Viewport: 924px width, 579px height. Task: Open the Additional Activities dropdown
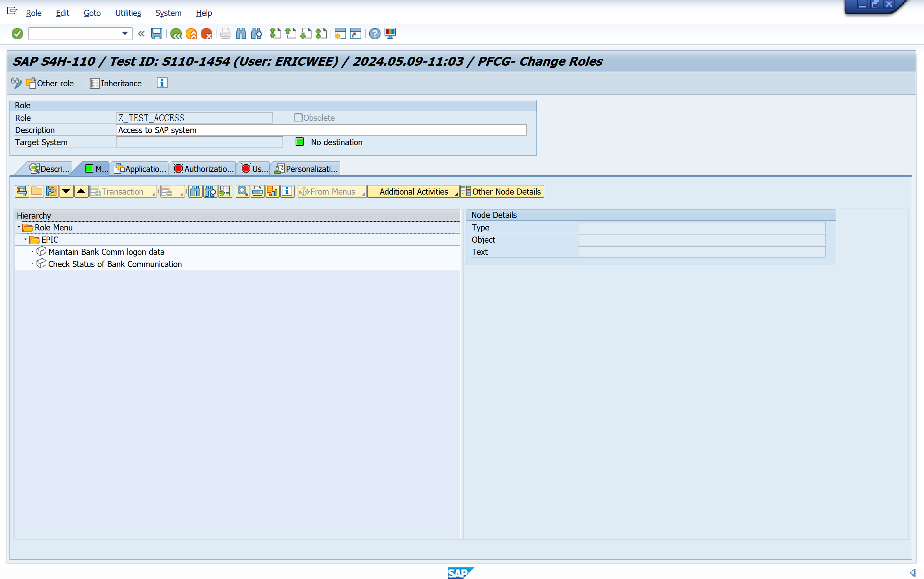pos(413,192)
